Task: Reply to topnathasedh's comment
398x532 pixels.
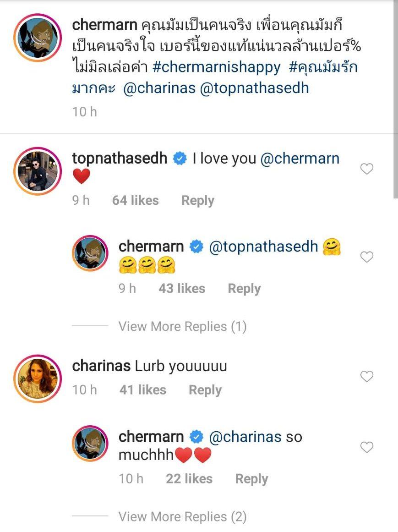Action: tap(197, 201)
